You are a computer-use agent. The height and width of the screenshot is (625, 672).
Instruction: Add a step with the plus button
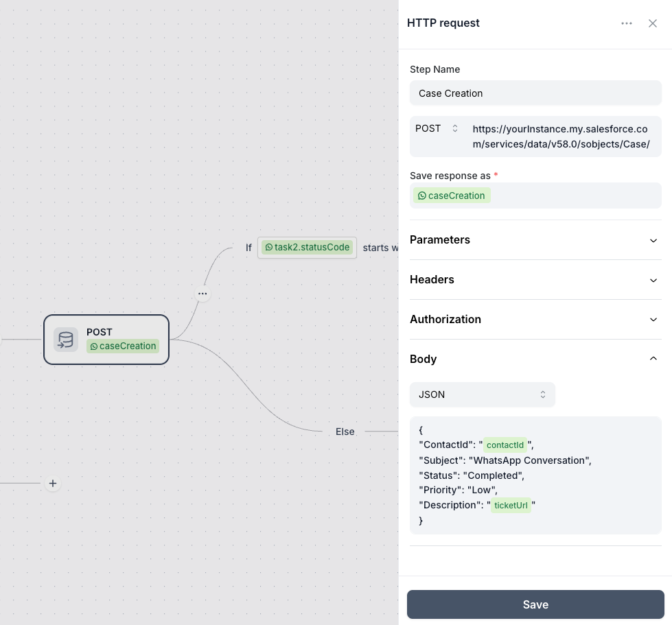pyautogui.click(x=53, y=484)
